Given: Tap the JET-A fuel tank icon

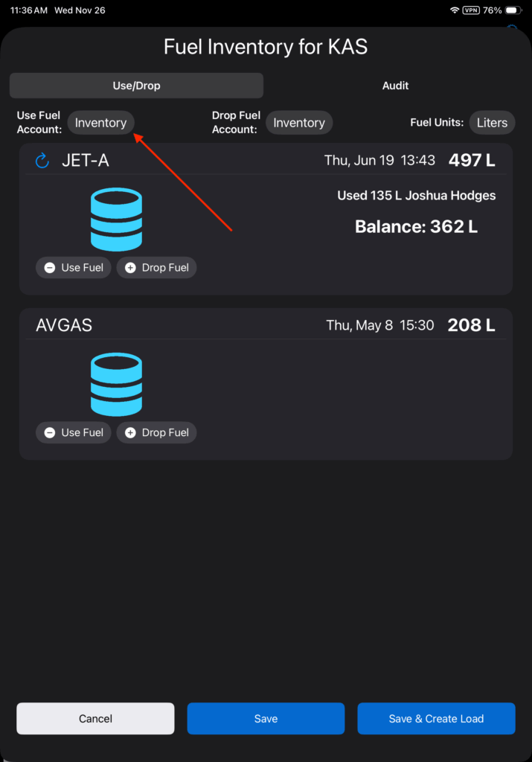Looking at the screenshot, I should pos(116,220).
